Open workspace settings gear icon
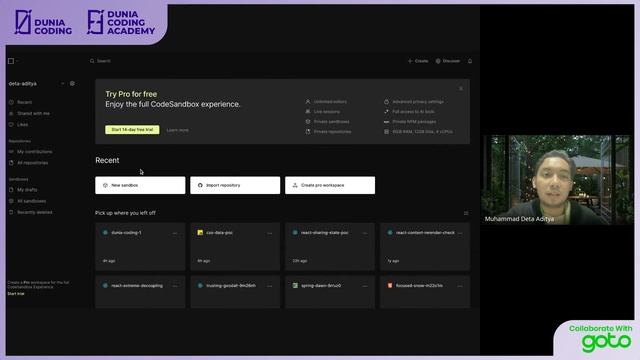Viewport: 640px width, 360px height. tap(72, 83)
